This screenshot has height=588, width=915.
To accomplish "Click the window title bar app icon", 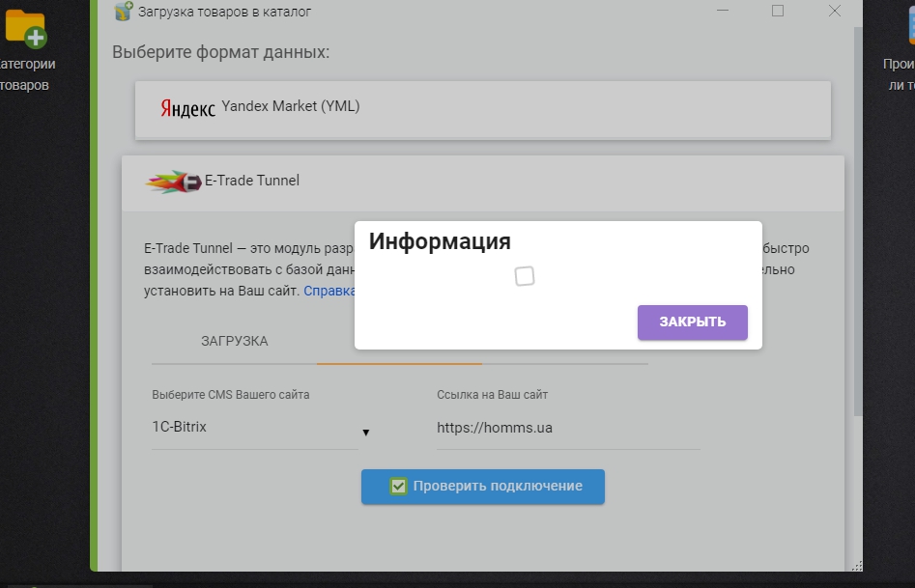I will pyautogui.click(x=123, y=11).
